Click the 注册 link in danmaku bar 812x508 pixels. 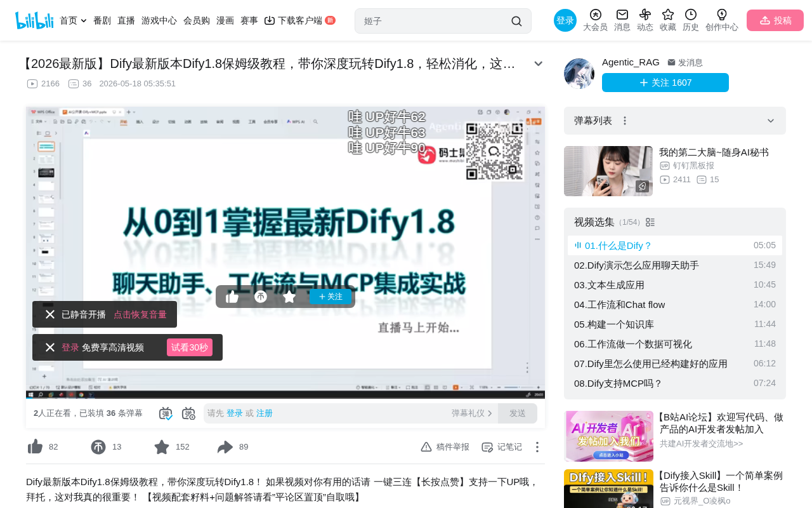tap(265, 413)
